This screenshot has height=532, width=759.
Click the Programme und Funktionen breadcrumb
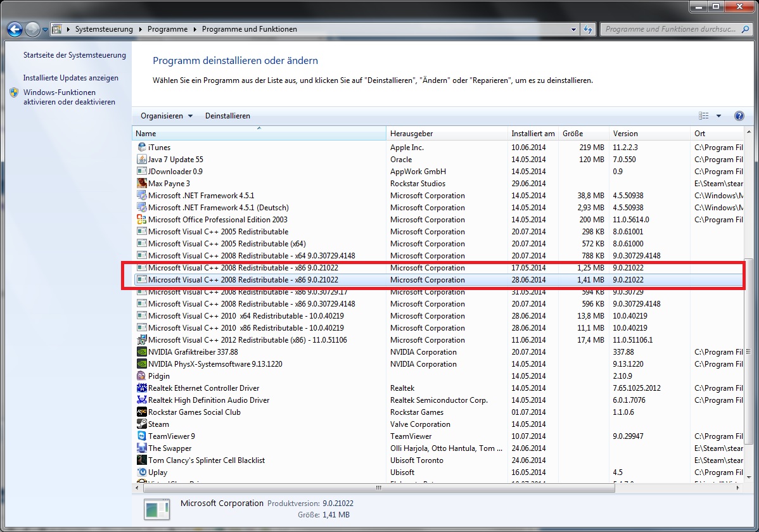249,29
